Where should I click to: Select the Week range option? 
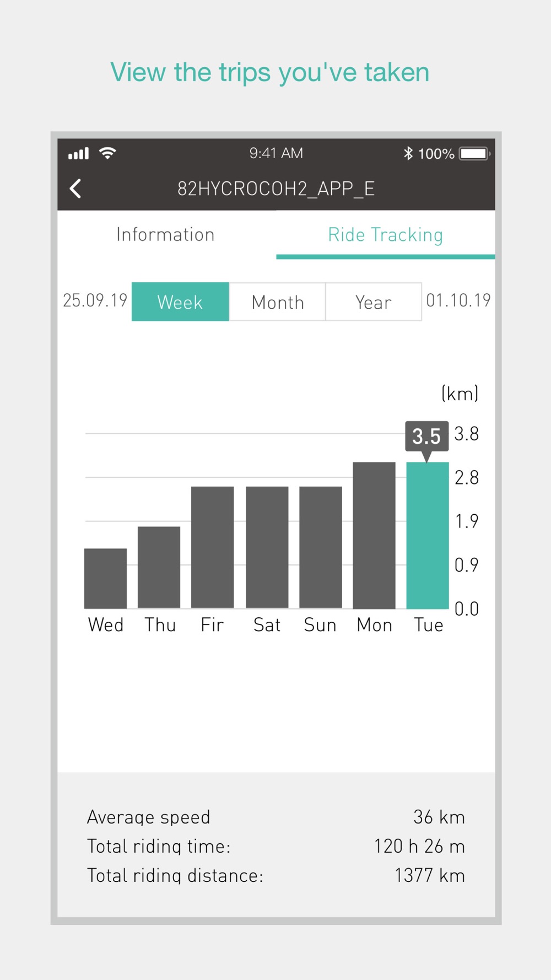click(x=180, y=301)
